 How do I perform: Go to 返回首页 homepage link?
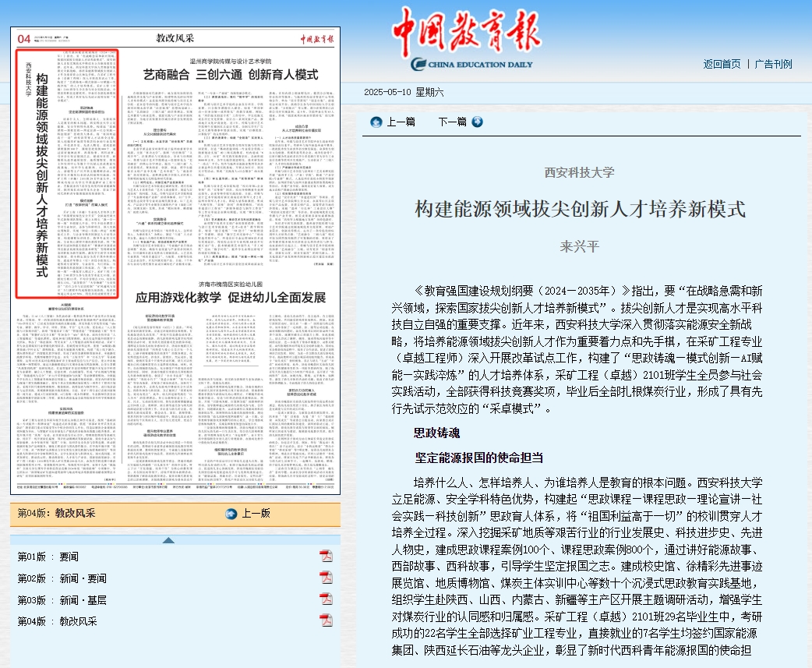(x=722, y=64)
